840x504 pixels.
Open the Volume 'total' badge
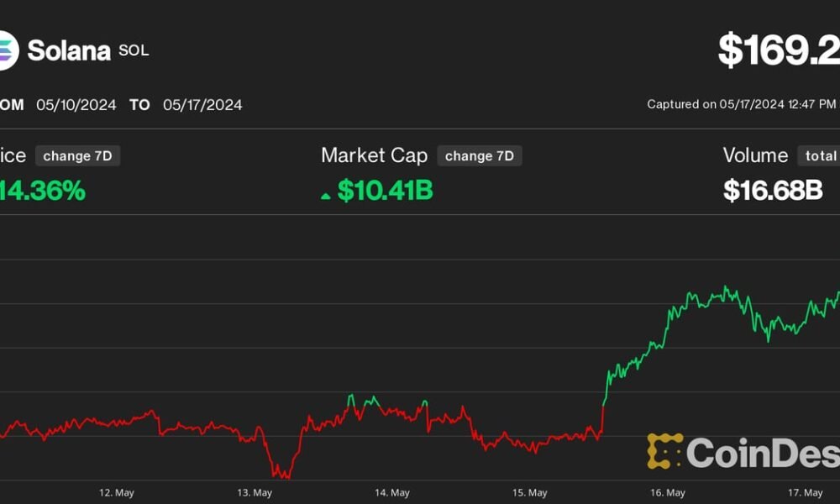click(819, 156)
